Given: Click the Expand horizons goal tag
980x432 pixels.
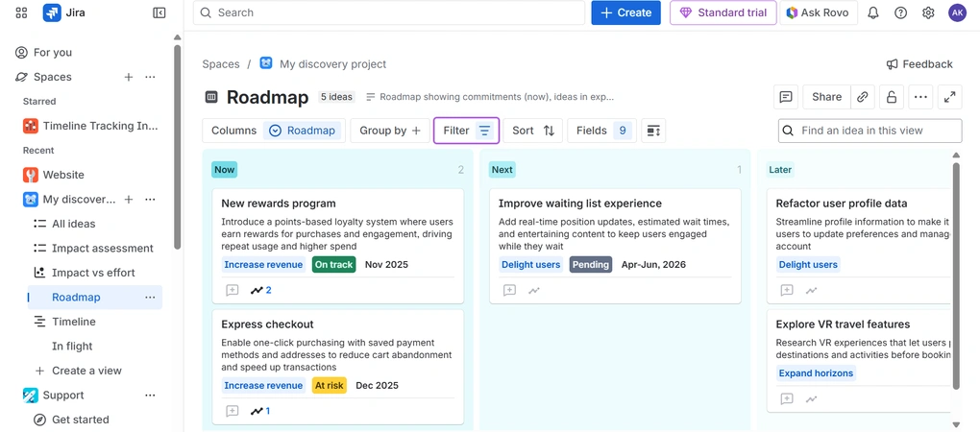Looking at the screenshot, I should (x=816, y=373).
